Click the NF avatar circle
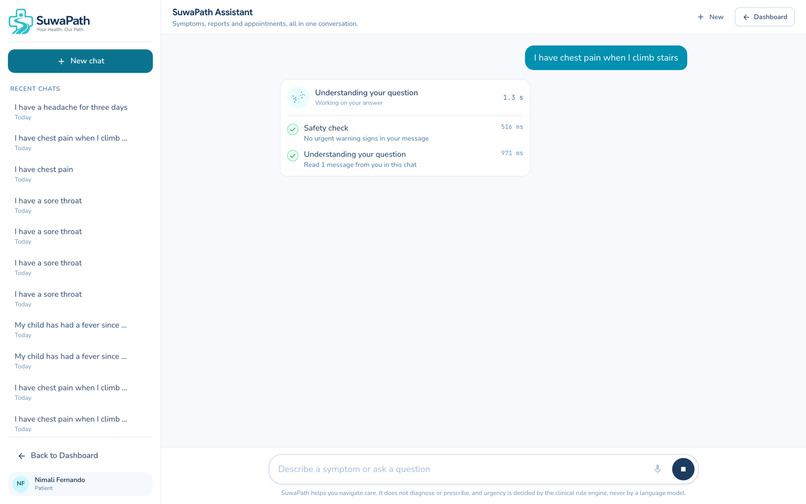806x504 pixels. coord(21,483)
